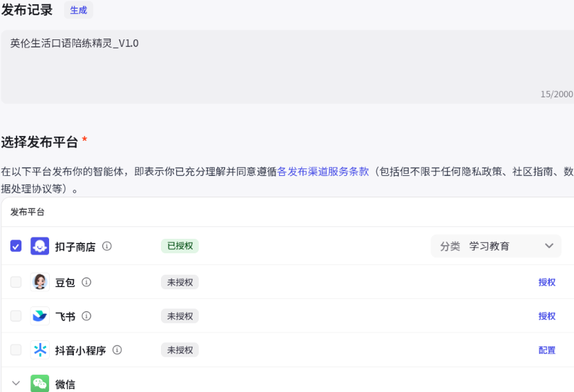Screen dimensions: 574x392
Task: Click the 微信 logo icon
Action: click(40, 383)
